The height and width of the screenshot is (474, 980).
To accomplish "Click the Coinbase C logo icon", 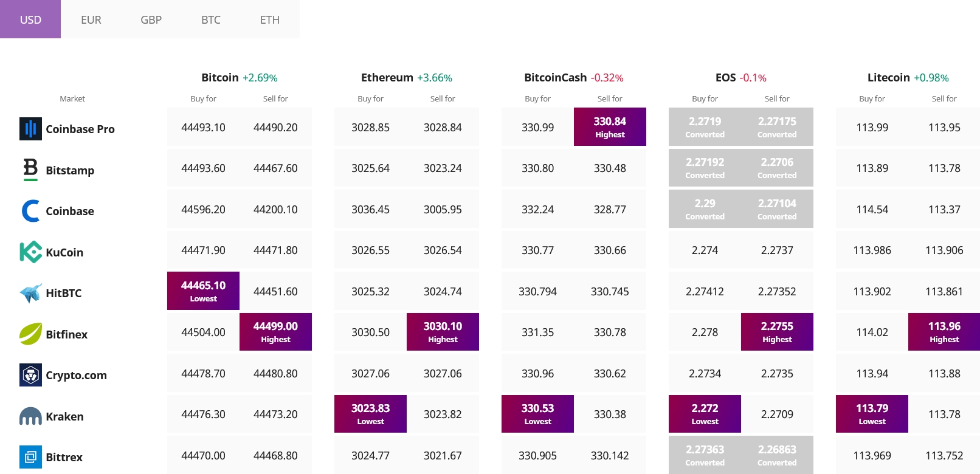I will point(30,211).
